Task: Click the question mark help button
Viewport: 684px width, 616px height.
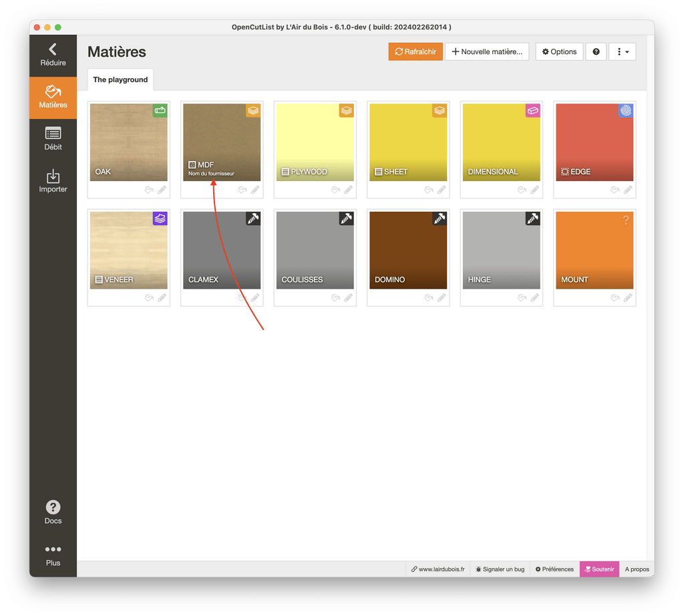Action: tap(596, 51)
